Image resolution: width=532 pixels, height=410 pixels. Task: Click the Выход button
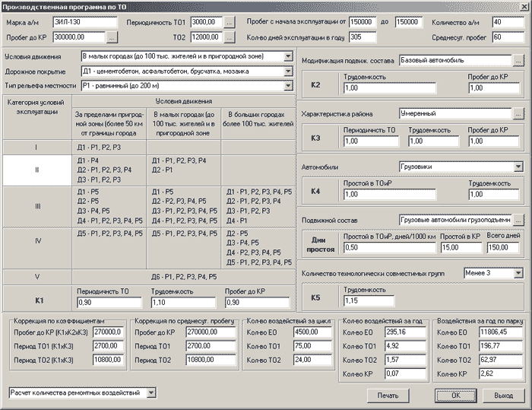503,396
